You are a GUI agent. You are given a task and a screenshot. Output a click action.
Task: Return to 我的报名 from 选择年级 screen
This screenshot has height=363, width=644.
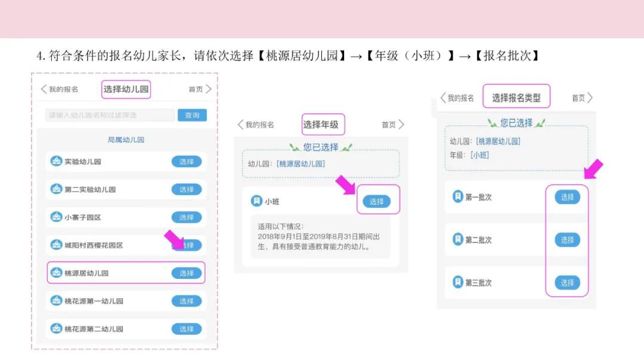pos(256,125)
